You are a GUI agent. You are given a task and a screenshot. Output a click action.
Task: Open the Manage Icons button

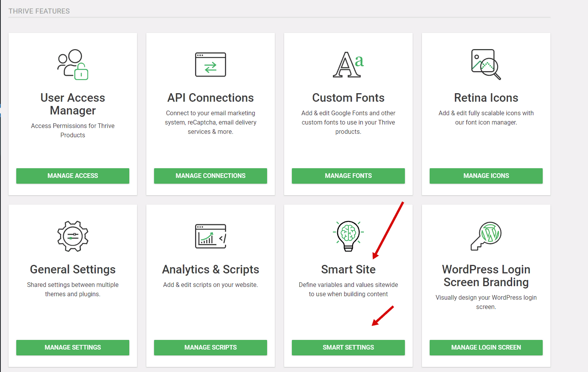[x=486, y=176]
